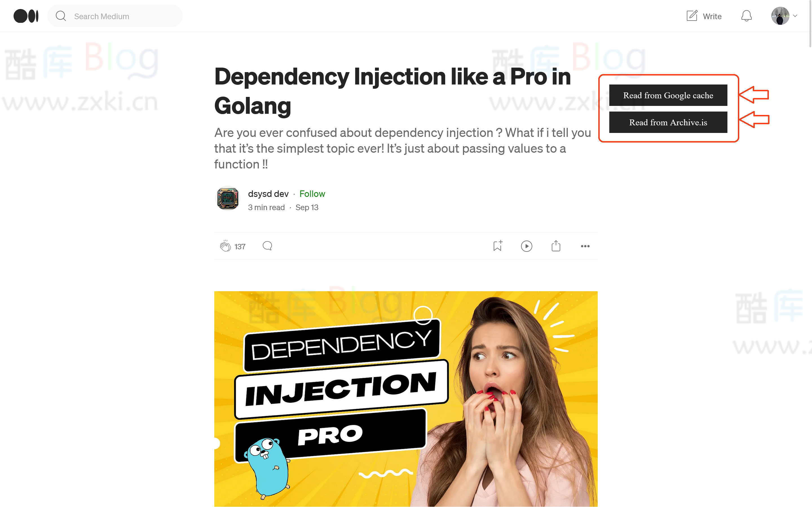812x507 pixels.
Task: Click the Medium logo
Action: [x=26, y=16]
